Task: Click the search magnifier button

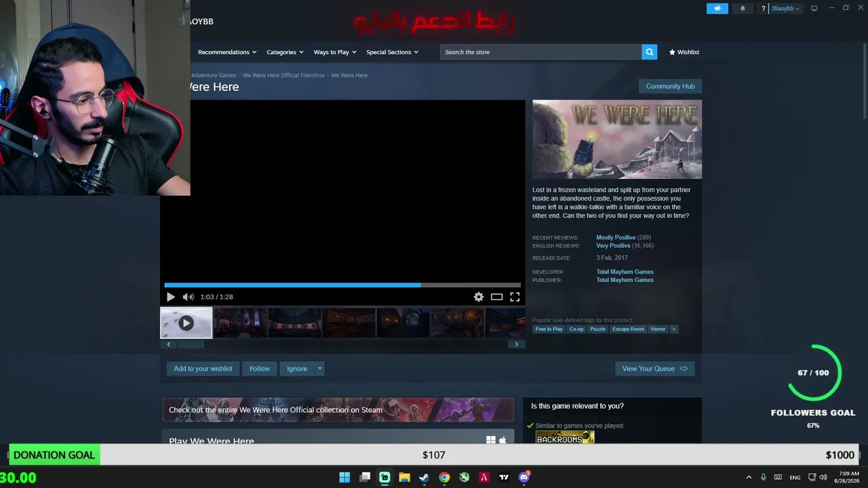Action: click(x=650, y=52)
